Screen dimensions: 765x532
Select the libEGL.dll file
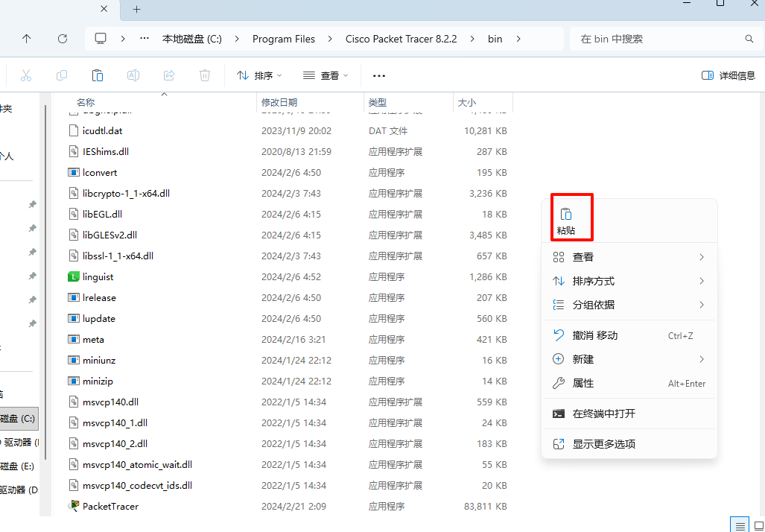tap(103, 215)
